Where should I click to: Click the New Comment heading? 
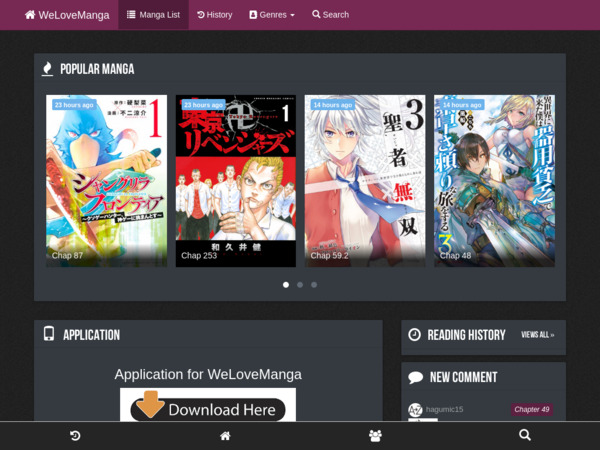(x=463, y=377)
